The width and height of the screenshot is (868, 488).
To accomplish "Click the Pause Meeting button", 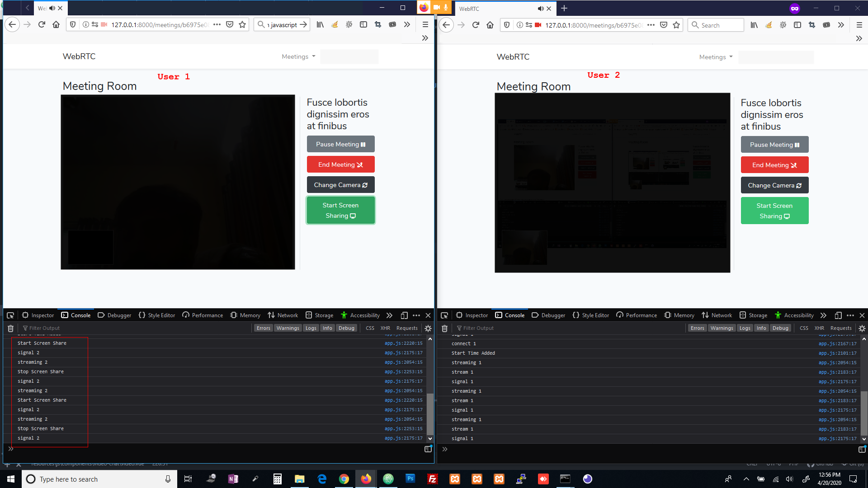I will click(x=340, y=144).
